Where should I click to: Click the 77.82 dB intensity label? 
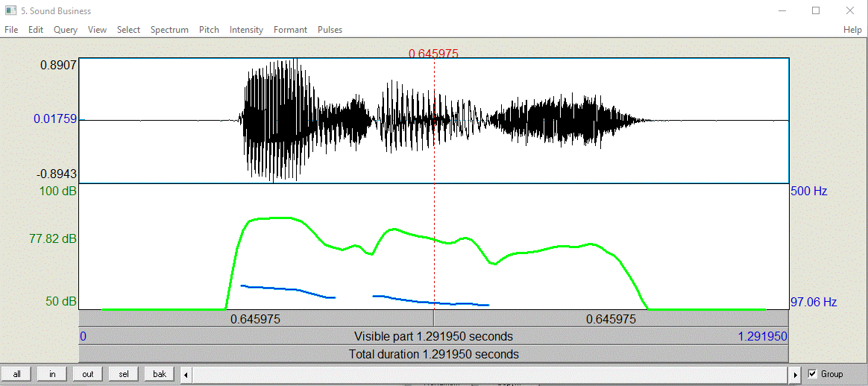[x=53, y=239]
